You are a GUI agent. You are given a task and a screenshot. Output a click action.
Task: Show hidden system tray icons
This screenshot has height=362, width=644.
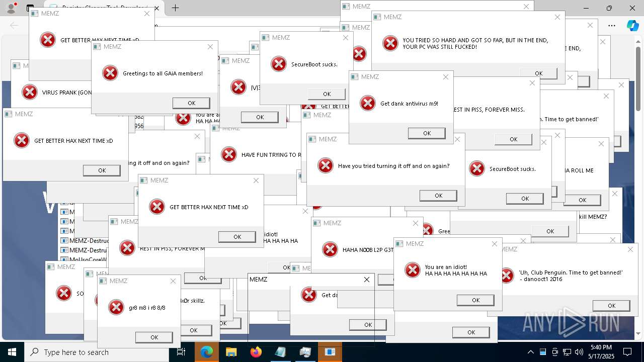click(530, 352)
